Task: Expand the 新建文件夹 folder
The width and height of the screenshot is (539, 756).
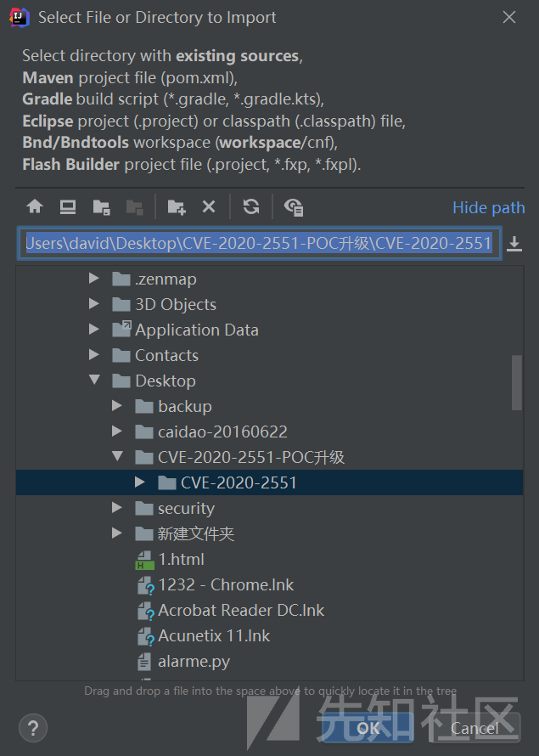Action: [x=116, y=533]
